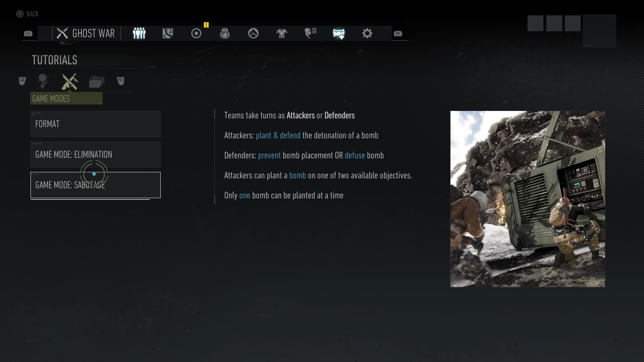Open the FORMAT tutorial entry
This screenshot has width=644, height=362.
(96, 124)
